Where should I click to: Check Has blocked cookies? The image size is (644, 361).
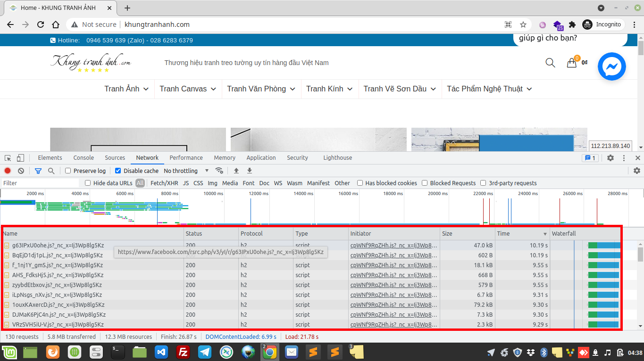(x=360, y=183)
